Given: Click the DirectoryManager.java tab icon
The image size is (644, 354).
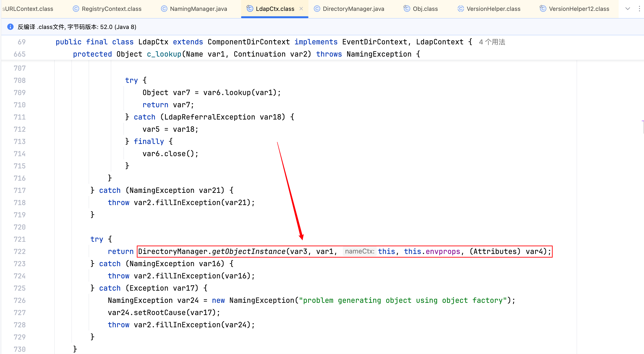Looking at the screenshot, I should [317, 9].
